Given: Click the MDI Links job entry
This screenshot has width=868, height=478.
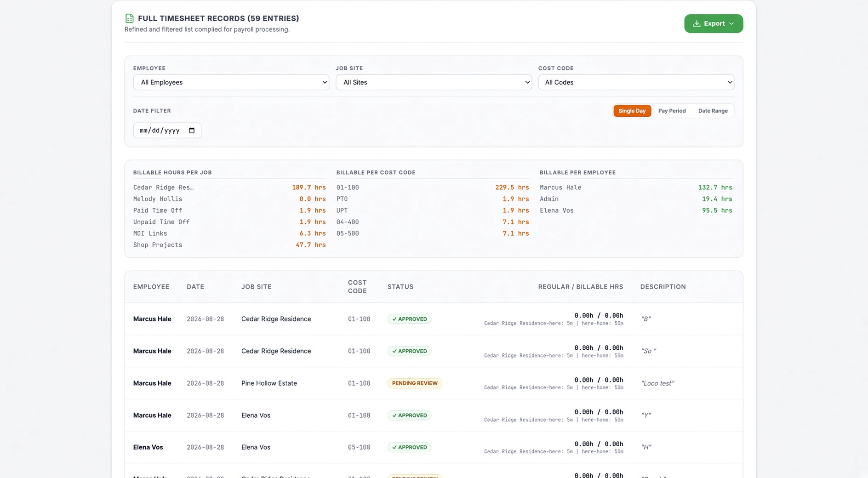Looking at the screenshot, I should [x=150, y=233].
